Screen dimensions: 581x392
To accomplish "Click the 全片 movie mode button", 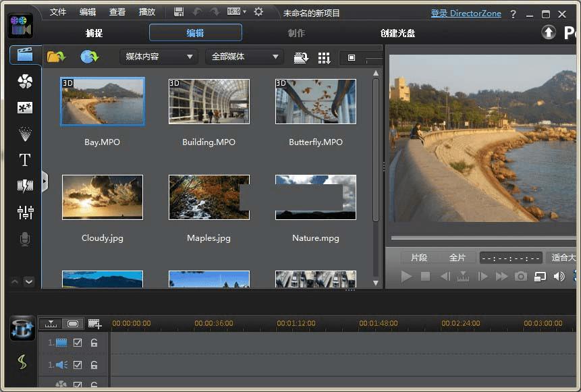I will tap(457, 258).
